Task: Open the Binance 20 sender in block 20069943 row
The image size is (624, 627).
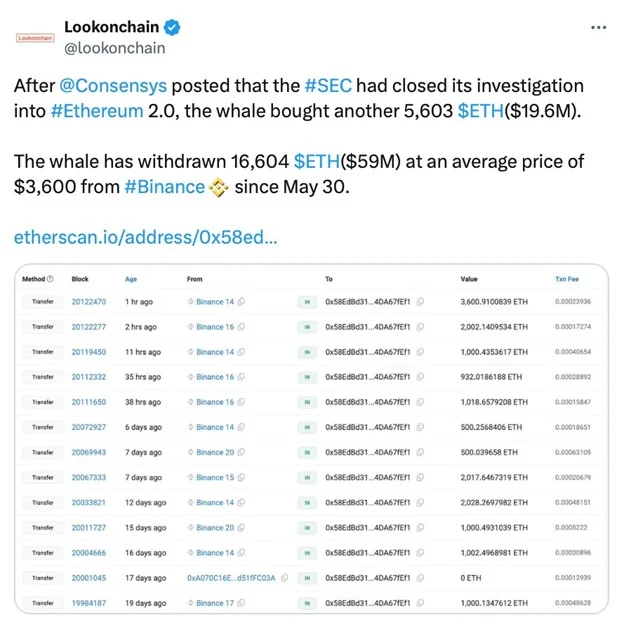Action: (x=215, y=452)
